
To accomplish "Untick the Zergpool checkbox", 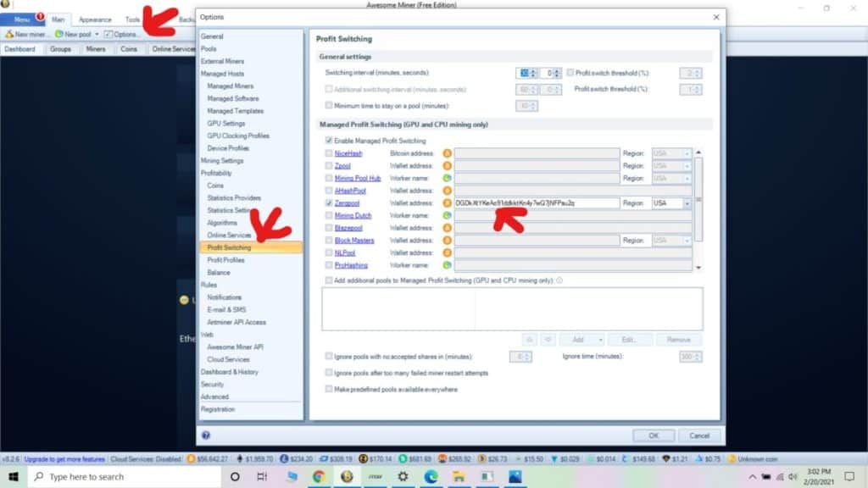I will point(329,203).
